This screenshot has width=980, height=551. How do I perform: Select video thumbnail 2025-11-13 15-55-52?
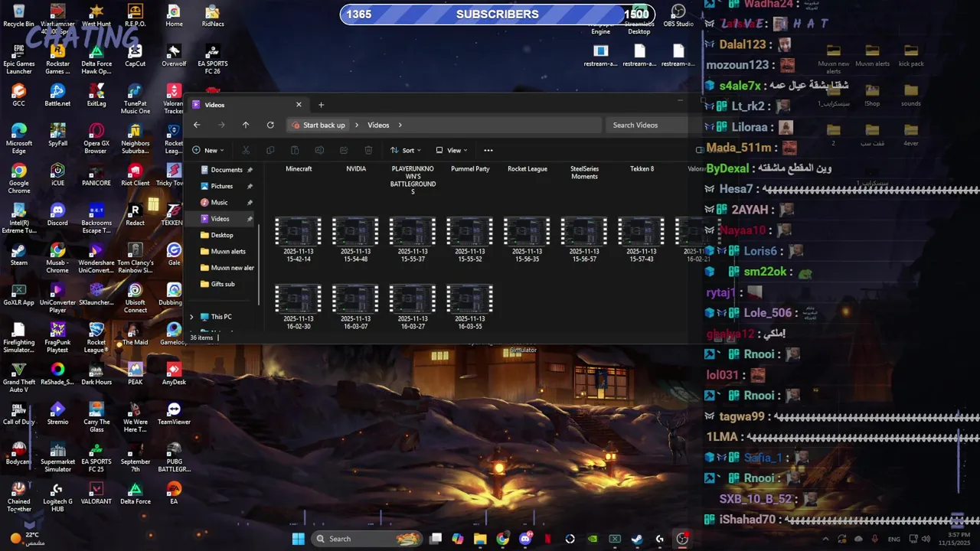tap(470, 232)
